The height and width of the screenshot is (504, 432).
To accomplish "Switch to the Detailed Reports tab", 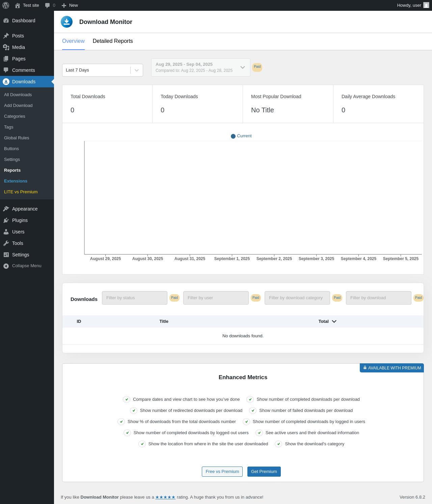I will click(x=113, y=41).
